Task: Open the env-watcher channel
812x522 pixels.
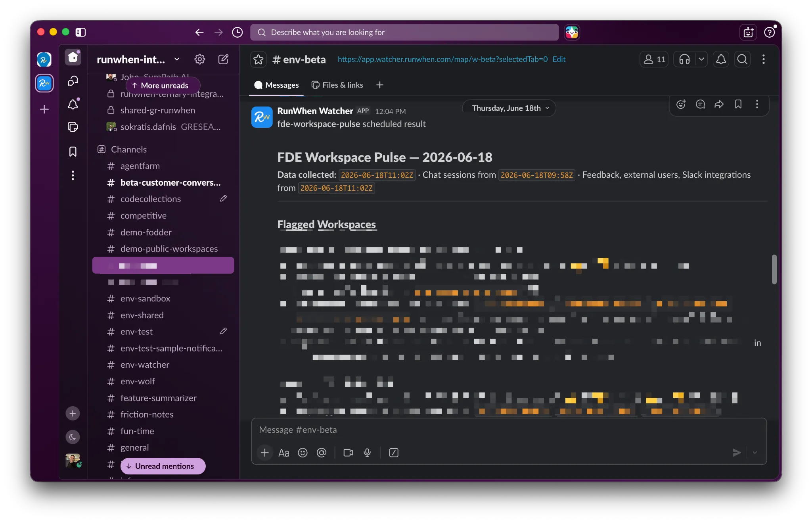Action: [163, 365]
